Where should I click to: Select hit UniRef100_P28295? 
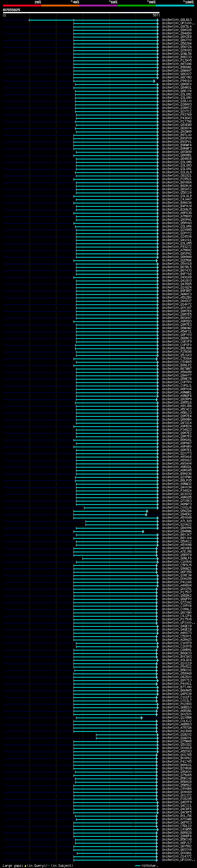[x=177, y=799]
